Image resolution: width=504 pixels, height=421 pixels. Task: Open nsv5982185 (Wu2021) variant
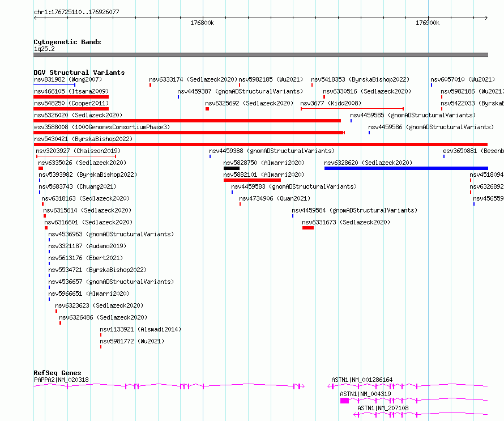(x=271, y=79)
